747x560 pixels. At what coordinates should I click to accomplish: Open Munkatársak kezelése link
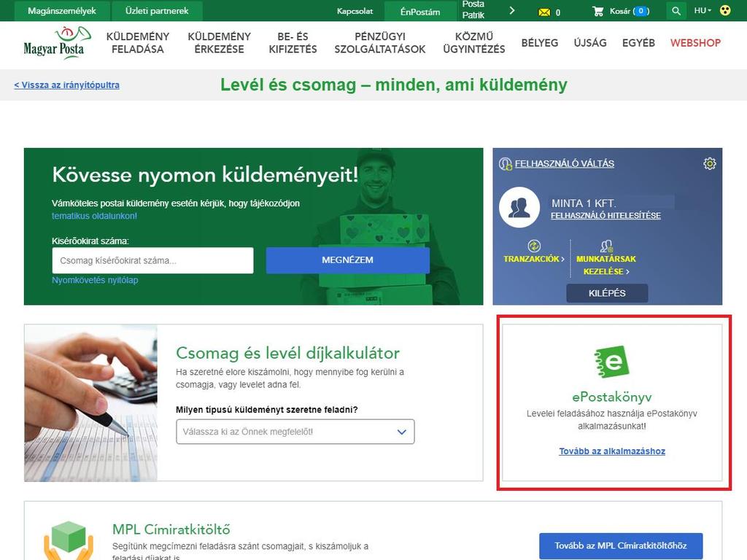tap(606, 265)
